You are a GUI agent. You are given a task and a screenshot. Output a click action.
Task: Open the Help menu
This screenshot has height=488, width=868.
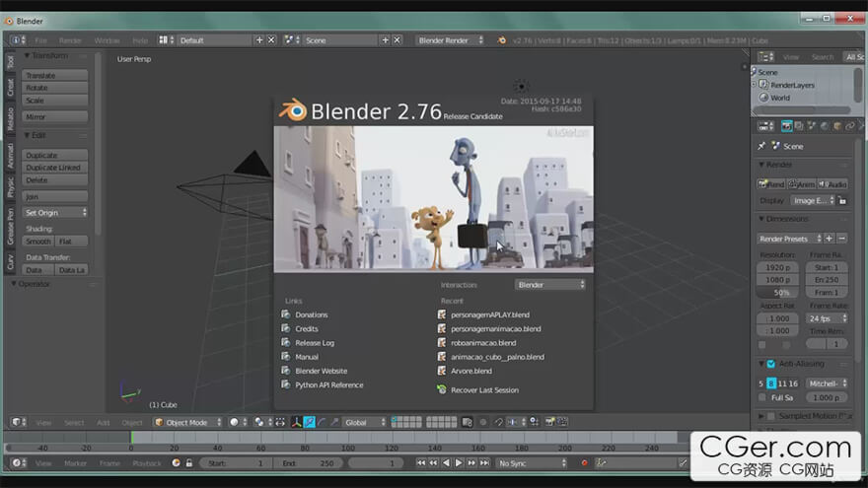[140, 40]
